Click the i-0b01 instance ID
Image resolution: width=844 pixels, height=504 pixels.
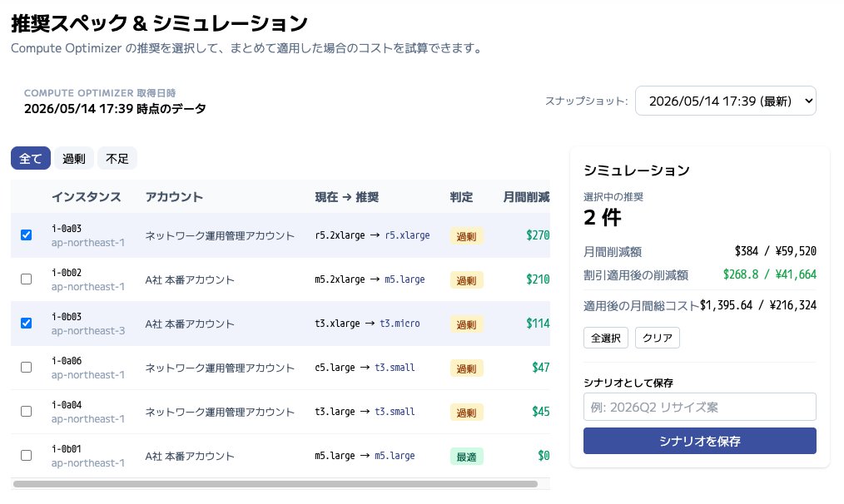click(67, 449)
